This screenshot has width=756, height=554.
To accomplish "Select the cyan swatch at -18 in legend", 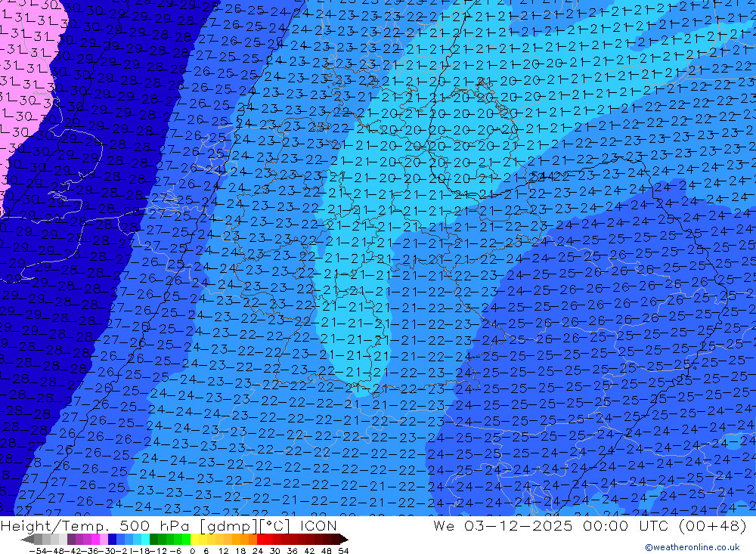I will point(145,540).
